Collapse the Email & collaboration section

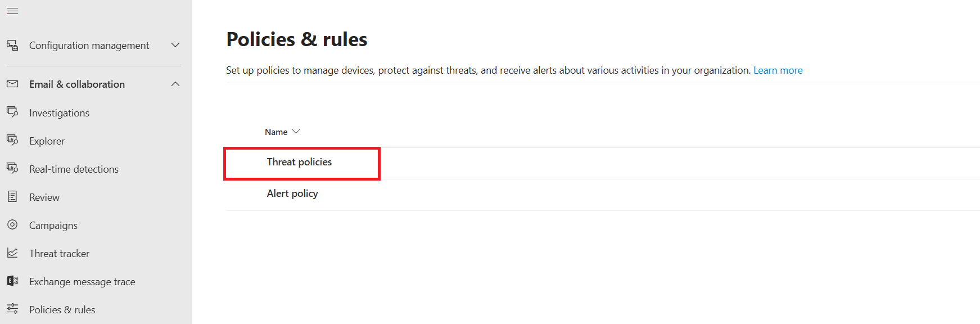click(x=175, y=83)
